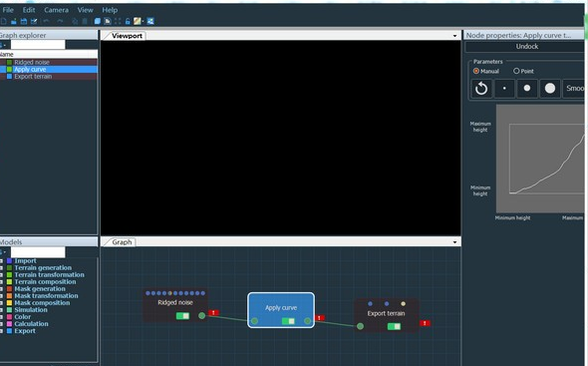Open a project with the folder toolbar icon

(14, 21)
